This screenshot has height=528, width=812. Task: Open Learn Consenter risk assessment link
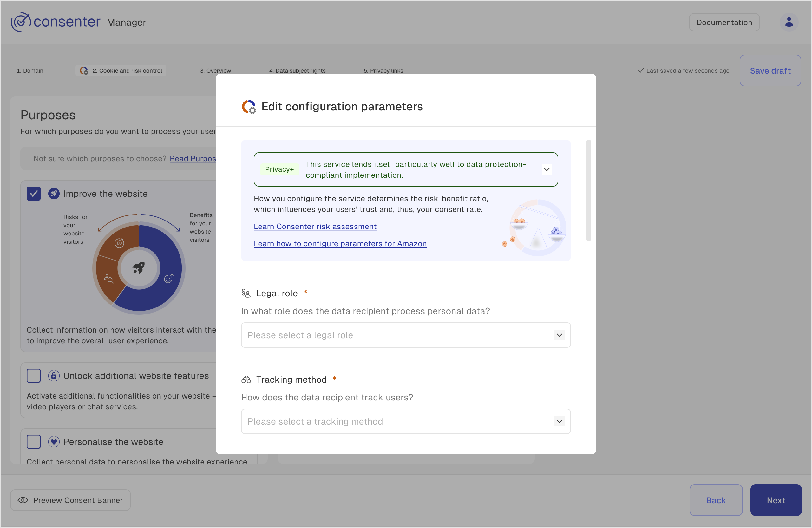click(x=315, y=226)
